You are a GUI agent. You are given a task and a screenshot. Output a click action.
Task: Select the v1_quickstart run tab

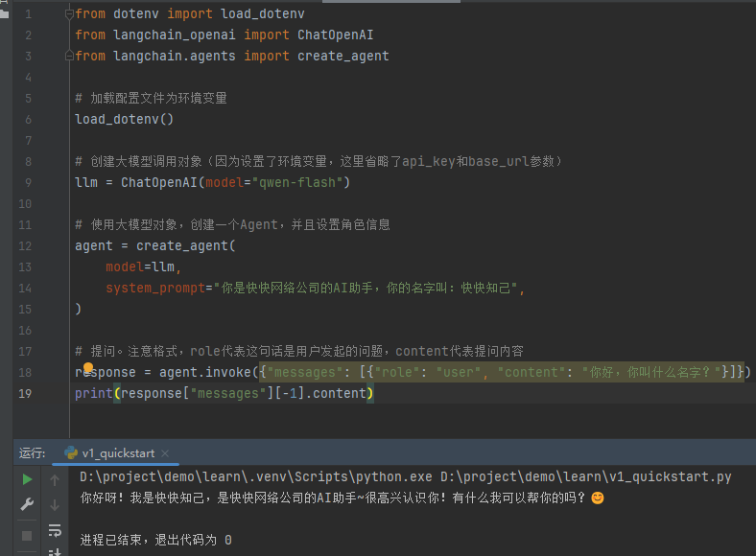[x=117, y=453]
